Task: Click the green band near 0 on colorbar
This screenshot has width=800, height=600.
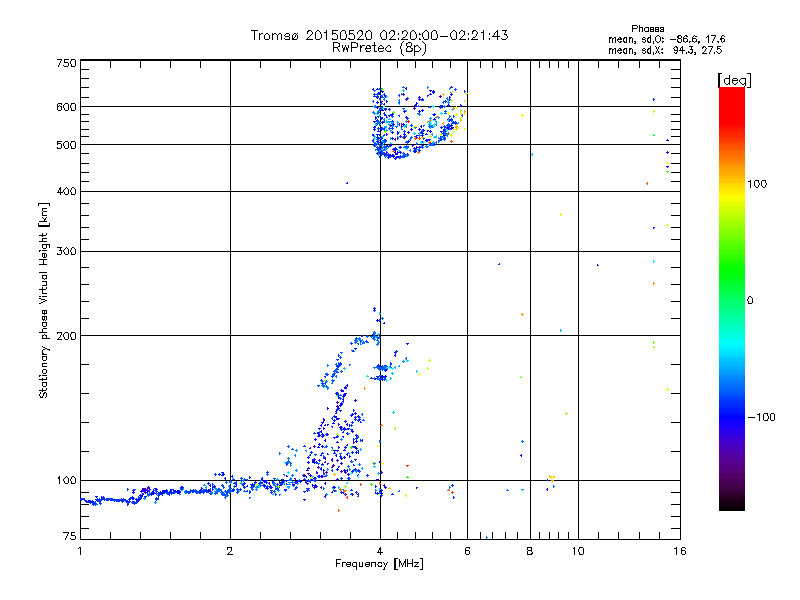Action: (x=731, y=300)
